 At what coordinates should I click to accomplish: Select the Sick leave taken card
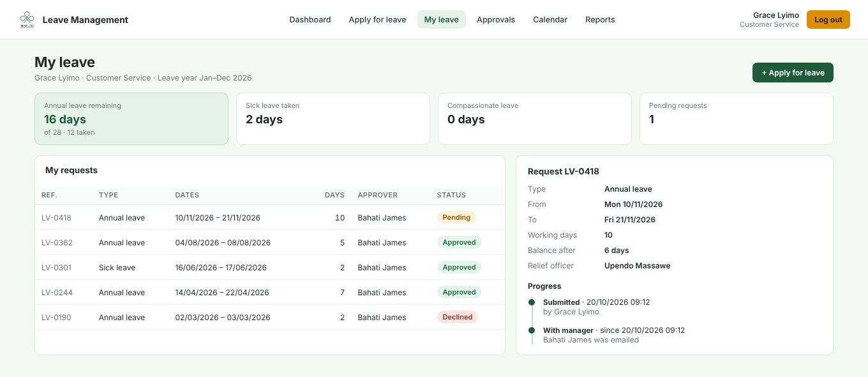click(333, 119)
